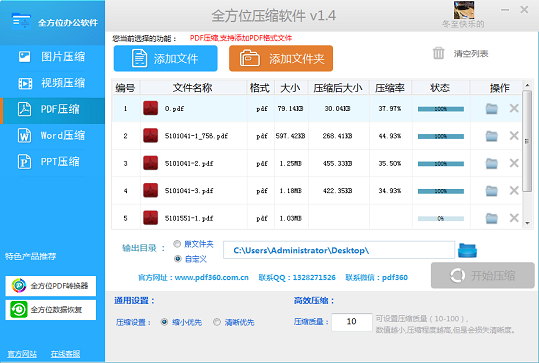Select the 原文件夹 output radio button
The image size is (539, 363).
pyautogui.click(x=177, y=244)
